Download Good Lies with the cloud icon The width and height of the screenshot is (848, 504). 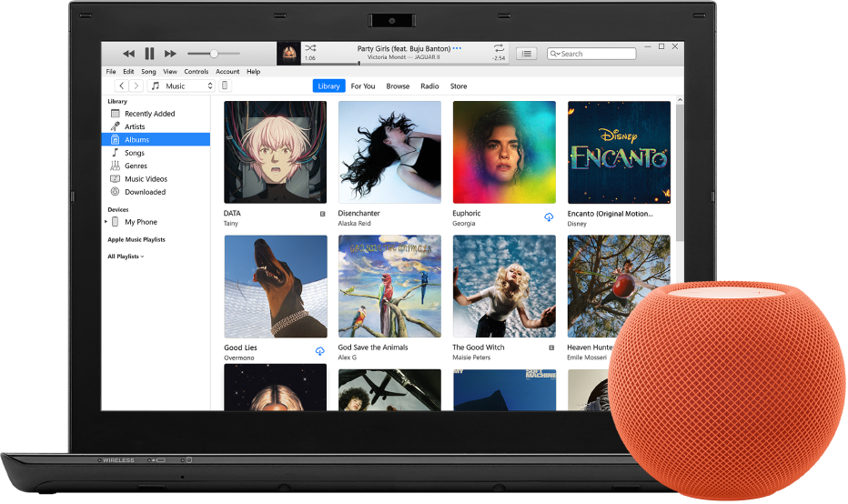pos(320,351)
